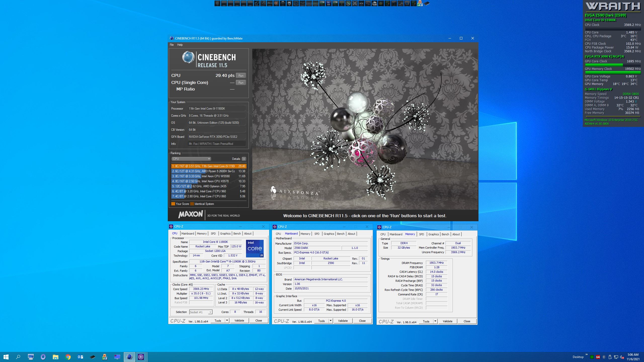Click the Cinebench globe taskbar icon
Screen dimensions: 644x362
pyautogui.click(x=129, y=357)
